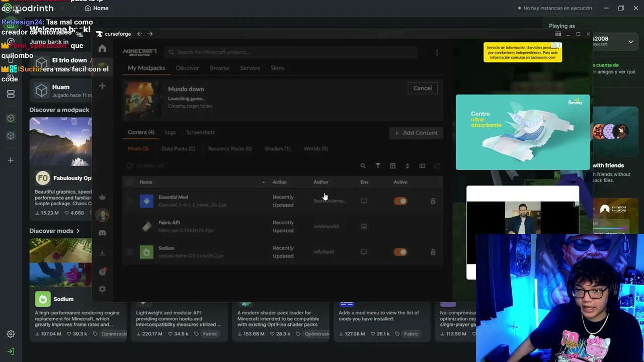Click Env icon in Fabric API row
This screenshot has width=644, height=362.
[x=364, y=227]
